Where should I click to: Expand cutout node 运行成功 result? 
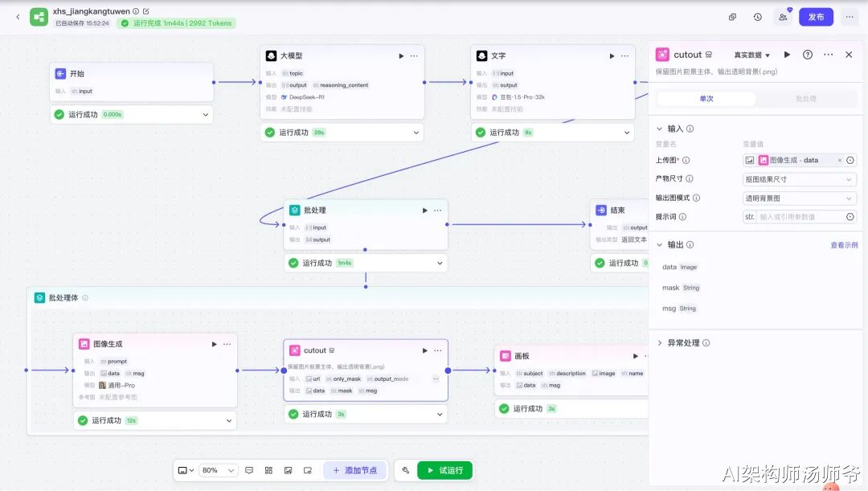[440, 414]
